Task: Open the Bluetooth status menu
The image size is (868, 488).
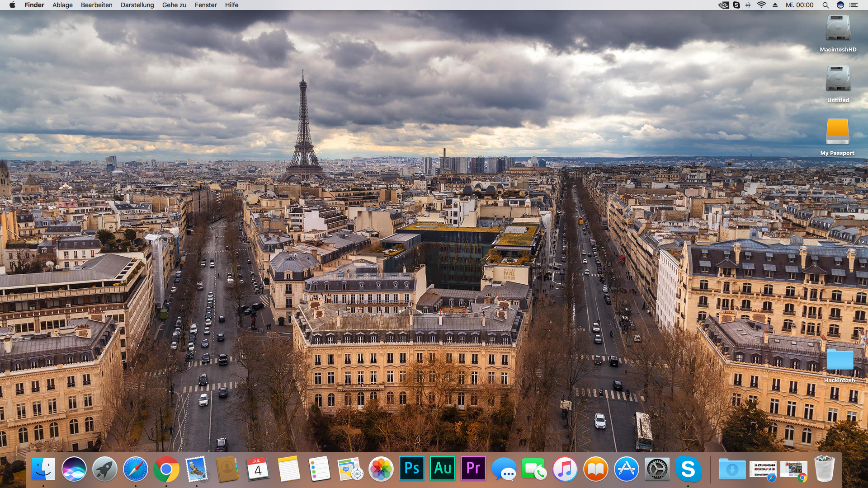Action: pos(748,5)
